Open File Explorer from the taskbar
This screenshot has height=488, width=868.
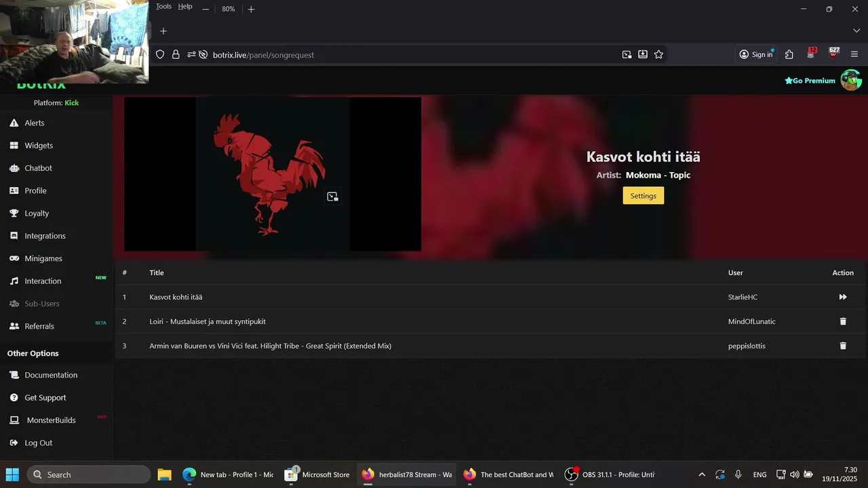coord(165,474)
